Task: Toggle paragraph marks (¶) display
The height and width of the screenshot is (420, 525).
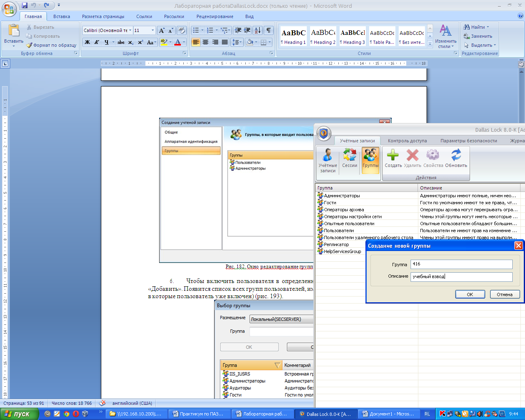Action: (269, 30)
